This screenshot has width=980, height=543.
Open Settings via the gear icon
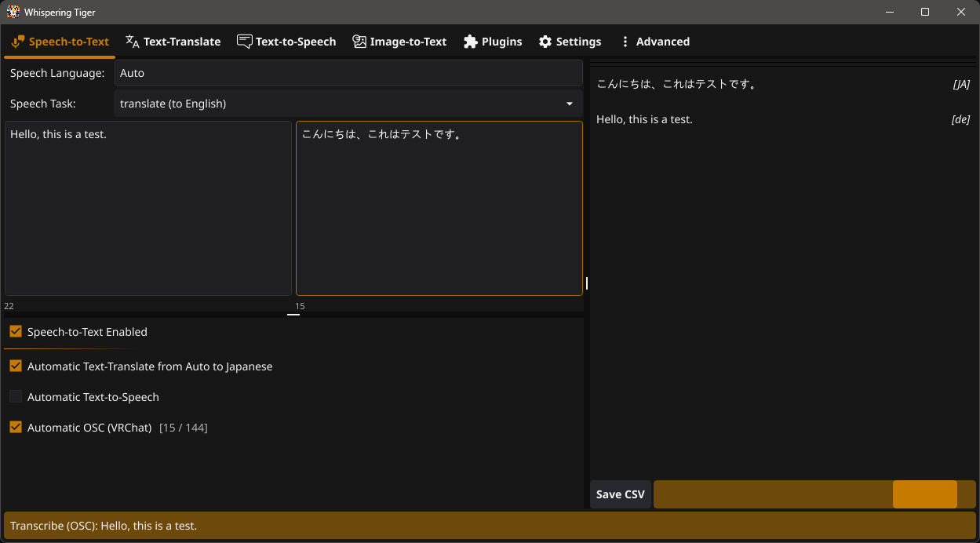click(545, 41)
